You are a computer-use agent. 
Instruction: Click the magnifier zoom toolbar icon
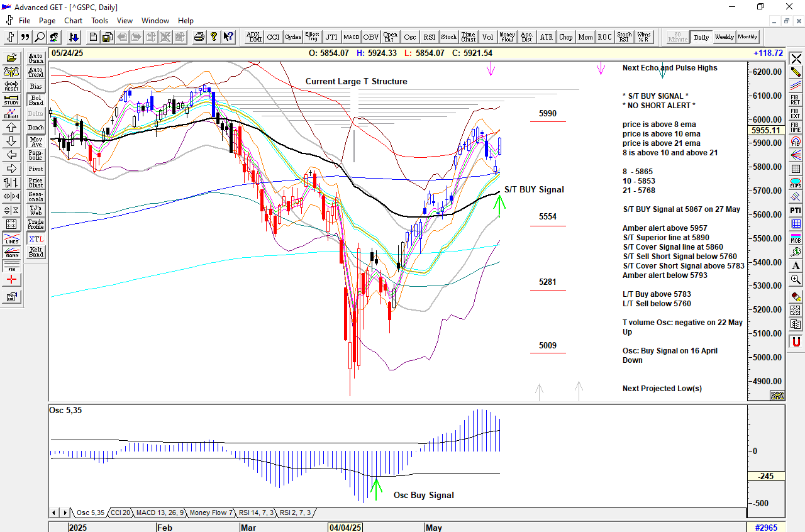tap(40, 37)
